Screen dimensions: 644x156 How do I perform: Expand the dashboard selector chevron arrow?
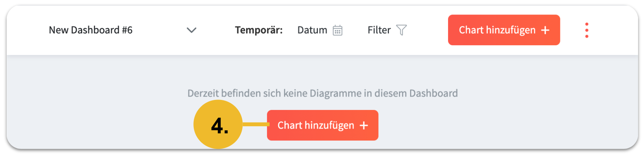point(191,30)
